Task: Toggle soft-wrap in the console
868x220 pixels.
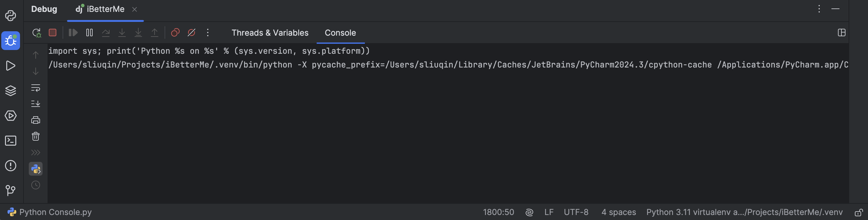Action: point(36,88)
